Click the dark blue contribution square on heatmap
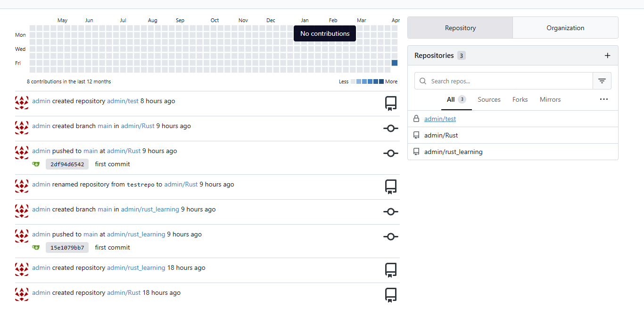Image resolution: width=644 pixels, height=316 pixels. (395, 63)
